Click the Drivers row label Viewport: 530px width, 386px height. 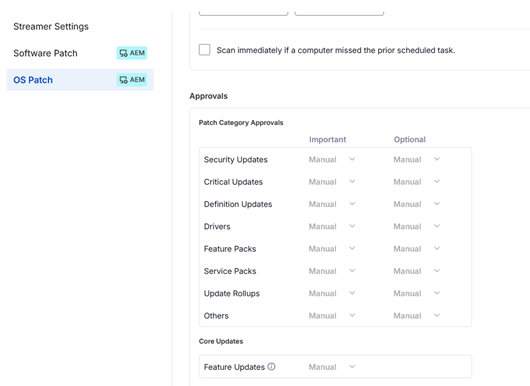tap(217, 226)
